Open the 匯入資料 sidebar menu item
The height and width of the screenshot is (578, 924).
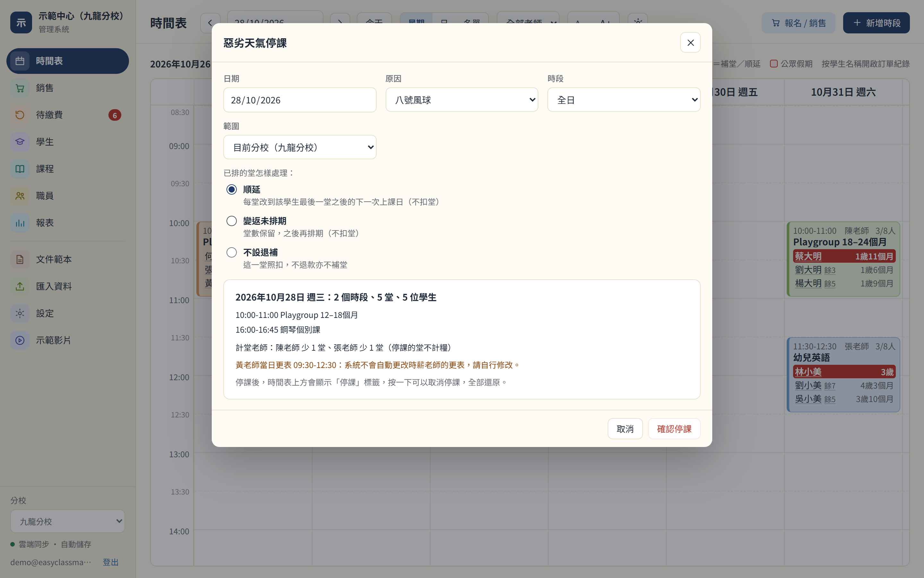tap(68, 286)
